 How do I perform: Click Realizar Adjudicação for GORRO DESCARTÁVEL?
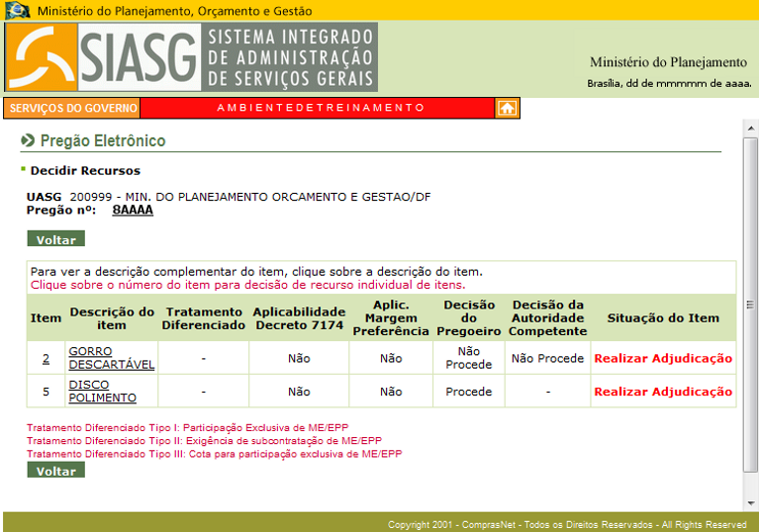click(x=663, y=358)
